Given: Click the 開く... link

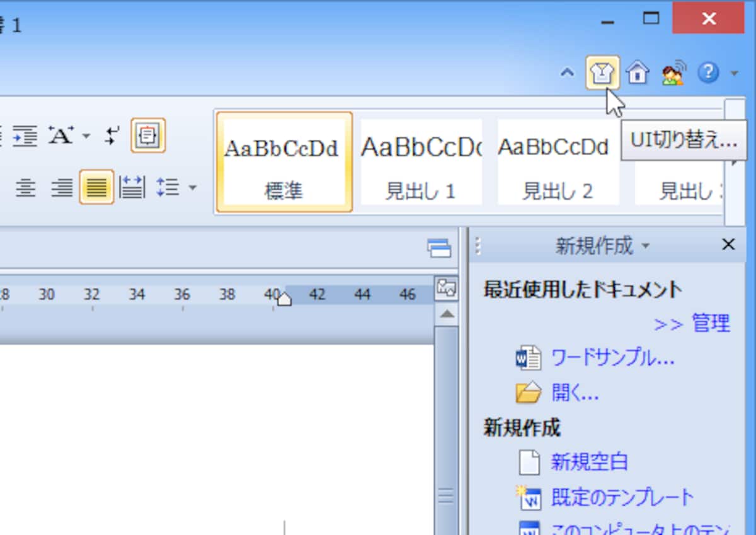Looking at the screenshot, I should click(575, 393).
